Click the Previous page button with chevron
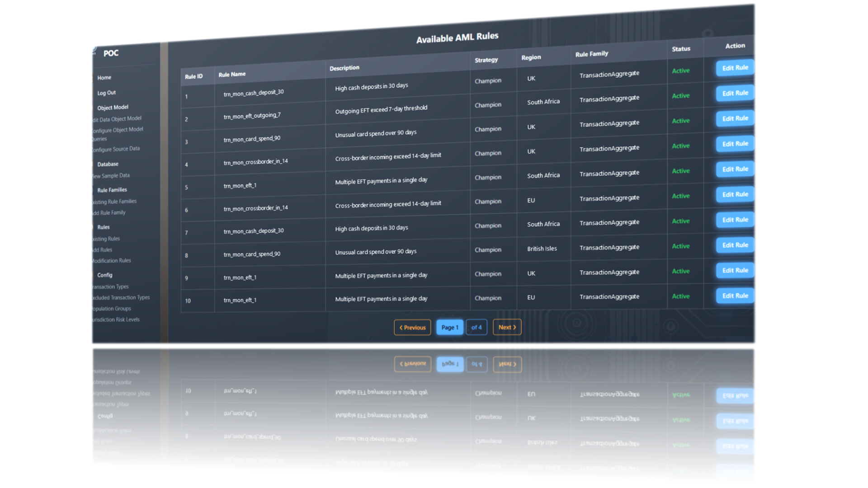 [412, 328]
